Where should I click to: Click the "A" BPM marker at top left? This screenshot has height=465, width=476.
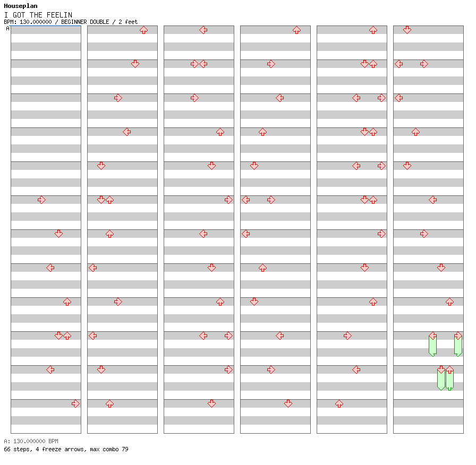pyautogui.click(x=7, y=29)
